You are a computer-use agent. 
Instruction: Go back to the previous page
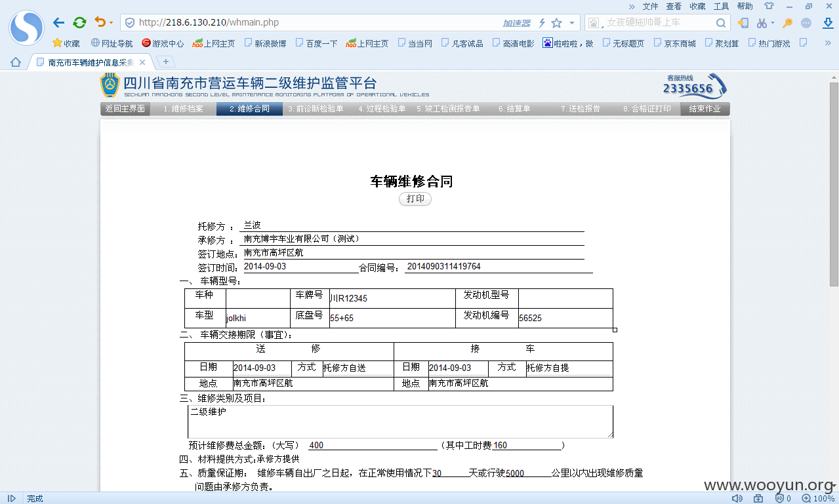click(59, 22)
